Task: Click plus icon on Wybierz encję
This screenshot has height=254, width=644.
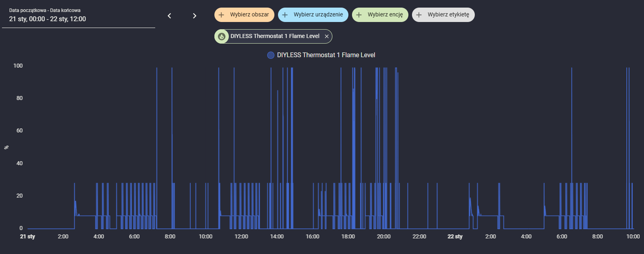Action: [x=359, y=15]
